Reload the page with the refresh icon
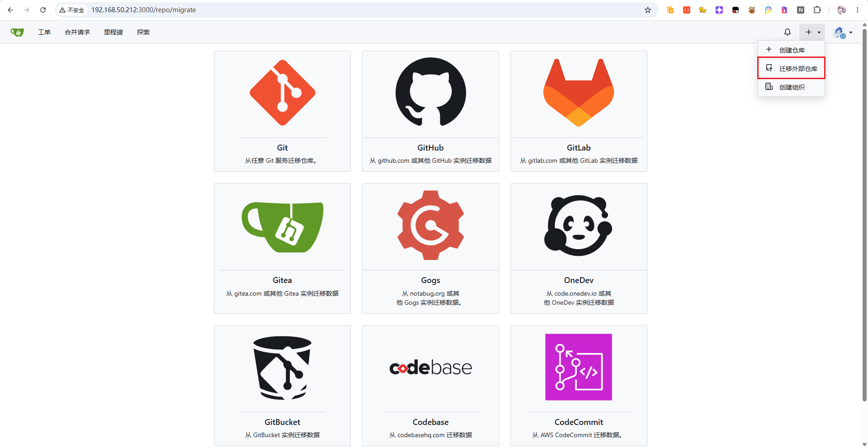The image size is (868, 448). (43, 10)
